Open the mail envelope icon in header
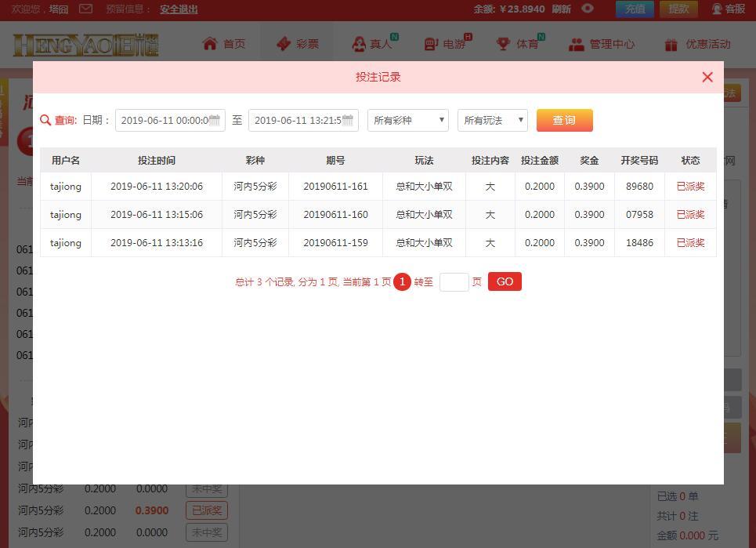This screenshot has height=548, width=756. pyautogui.click(x=86, y=9)
